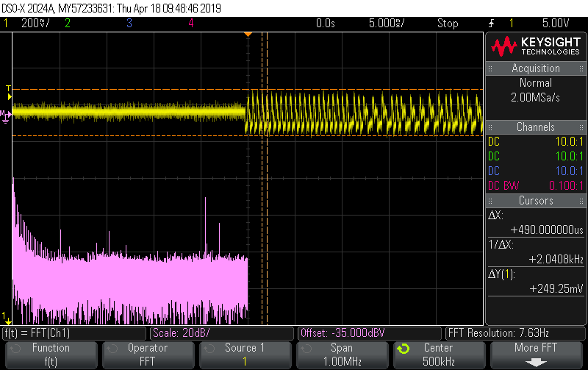Click the Normal acquisition mode text
Viewport: 588px width, 370px height.
point(536,83)
